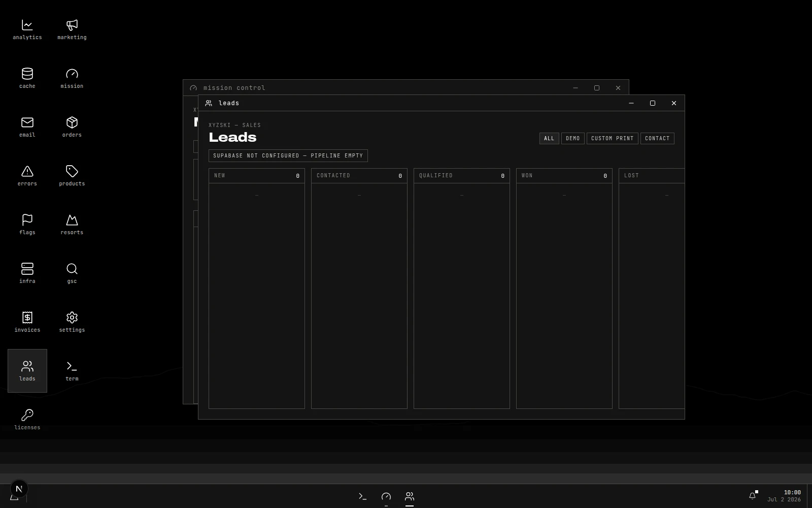This screenshot has height=508, width=812.
Task: Click the round N logo button
Action: point(19,489)
